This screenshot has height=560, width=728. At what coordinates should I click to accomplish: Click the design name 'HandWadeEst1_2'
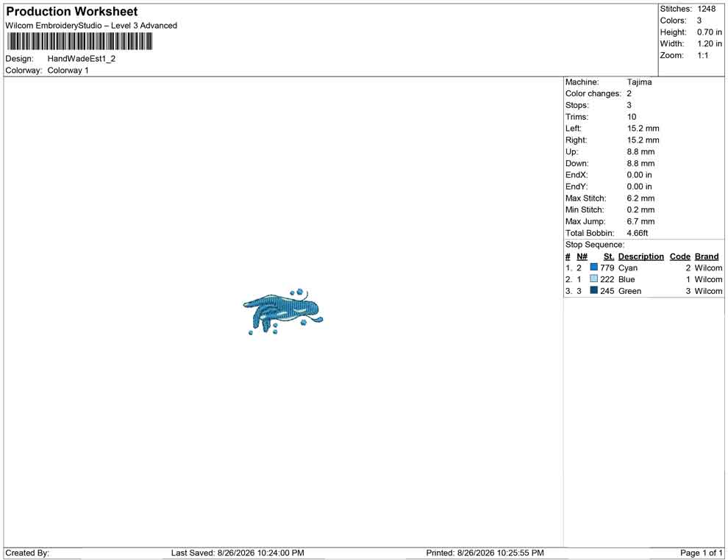[x=81, y=59]
